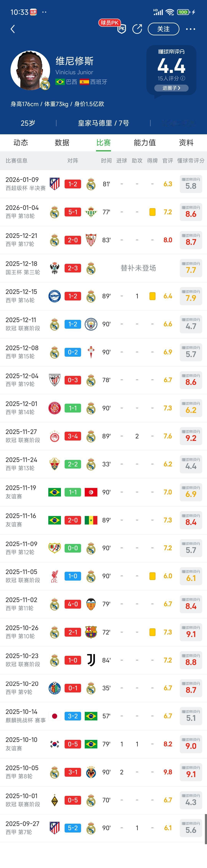Tap the info icon beside 15人评分

tap(183, 78)
